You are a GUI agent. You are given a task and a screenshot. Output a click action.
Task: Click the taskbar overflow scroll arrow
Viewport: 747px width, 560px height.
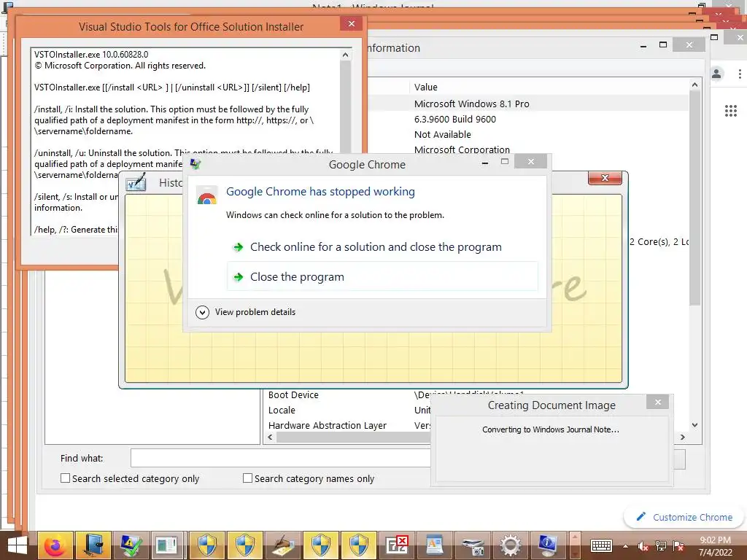click(575, 545)
